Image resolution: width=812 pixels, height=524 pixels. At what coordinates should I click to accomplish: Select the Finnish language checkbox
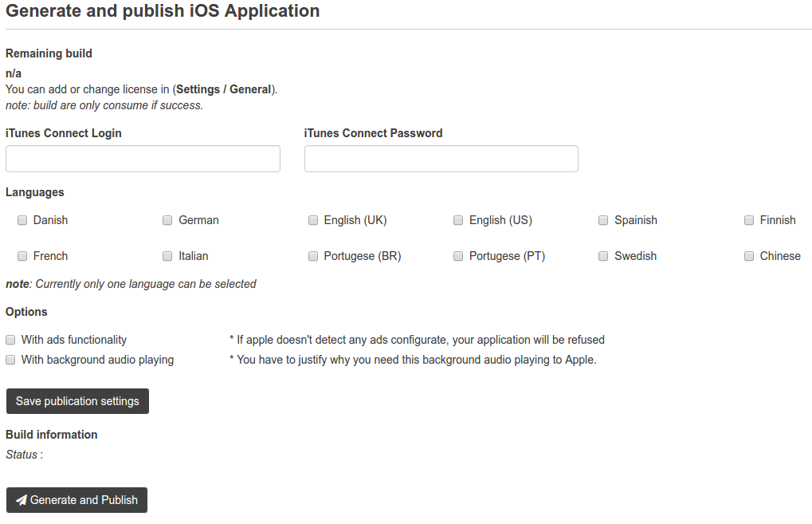tap(749, 220)
